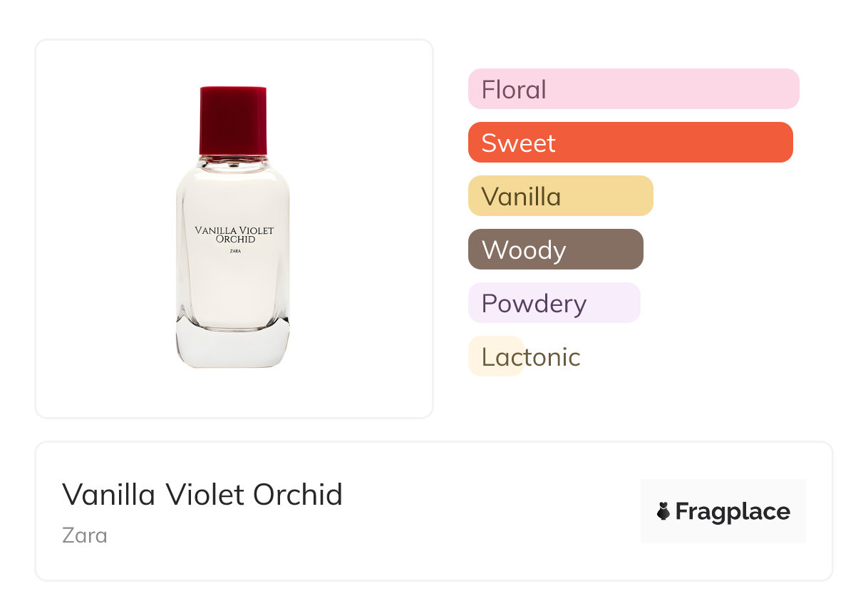
Task: Select the orange Sweet accord bar
Action: point(630,143)
